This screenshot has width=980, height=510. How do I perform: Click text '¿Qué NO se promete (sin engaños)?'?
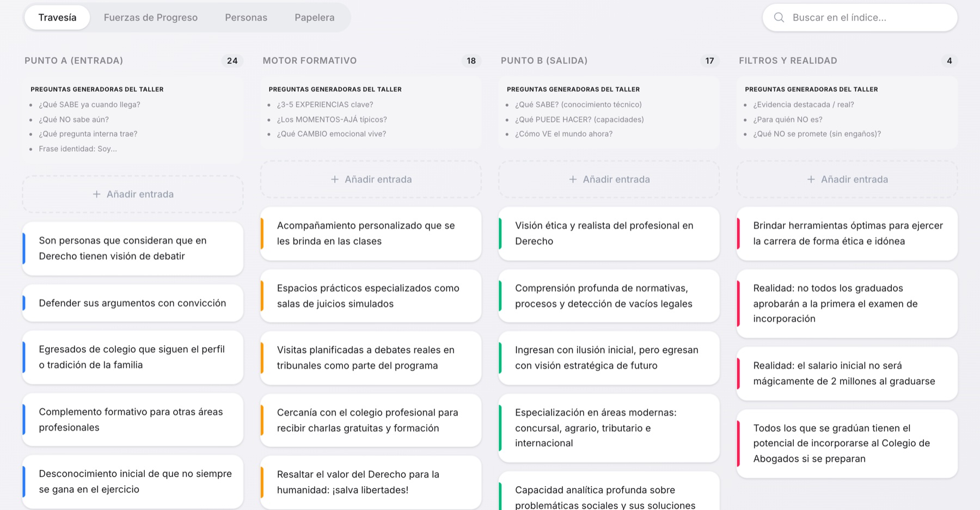point(817,134)
